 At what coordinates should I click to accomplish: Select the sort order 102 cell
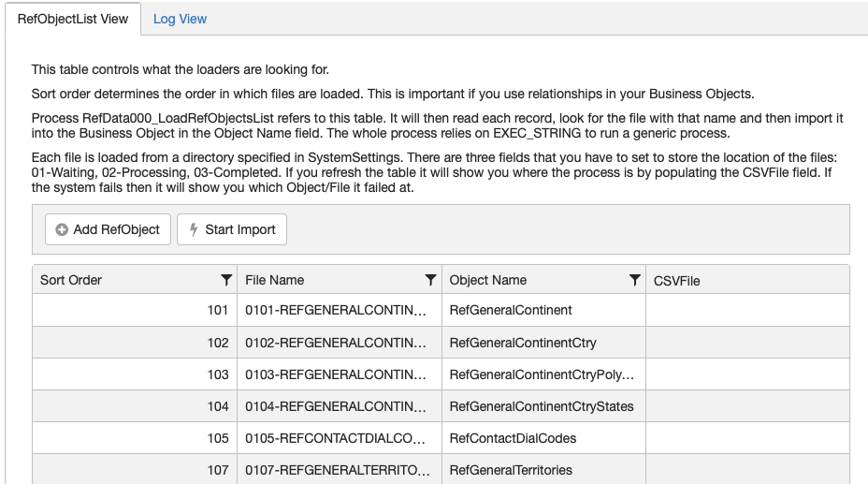click(x=135, y=343)
